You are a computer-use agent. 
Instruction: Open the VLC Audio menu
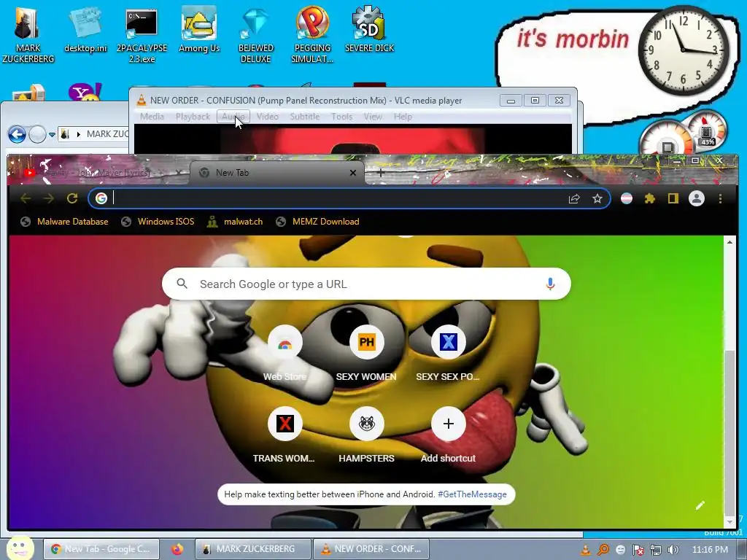(x=233, y=117)
